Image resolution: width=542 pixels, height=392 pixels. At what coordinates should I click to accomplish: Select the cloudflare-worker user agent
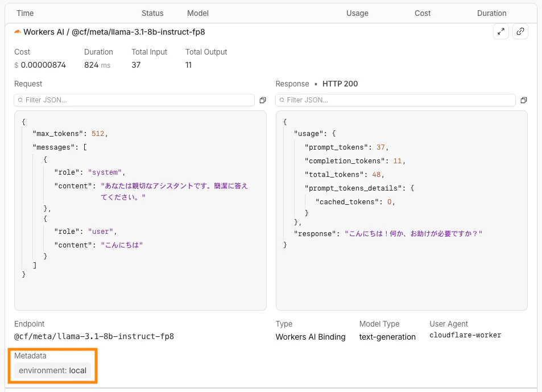click(465, 335)
